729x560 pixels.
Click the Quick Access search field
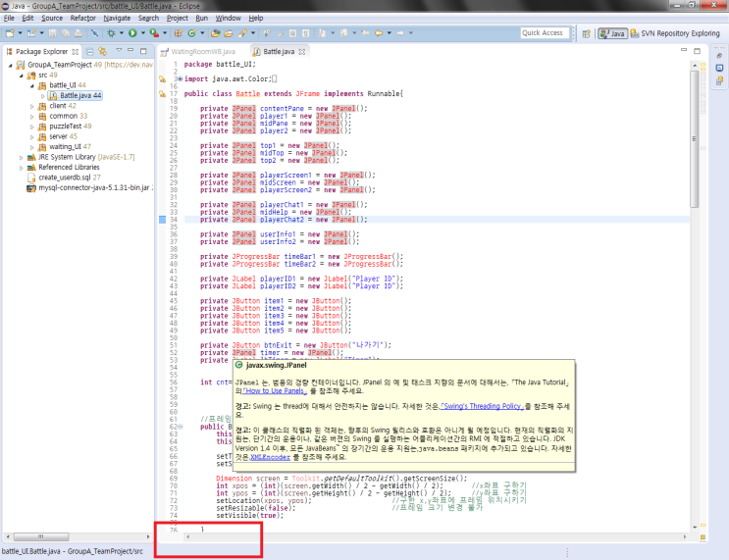click(545, 33)
